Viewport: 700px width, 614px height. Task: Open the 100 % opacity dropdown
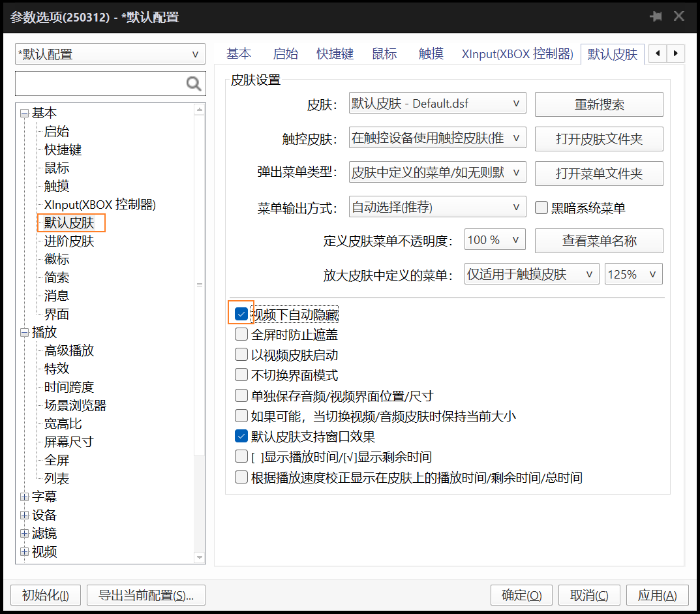click(x=495, y=240)
